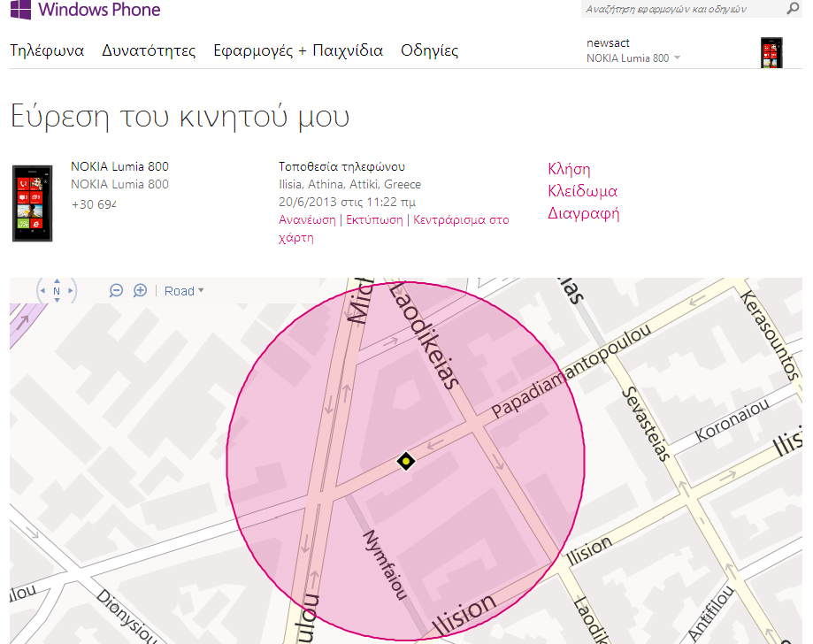The image size is (813, 644).
Task: Click the Windows Phone logo
Action: coord(85,11)
